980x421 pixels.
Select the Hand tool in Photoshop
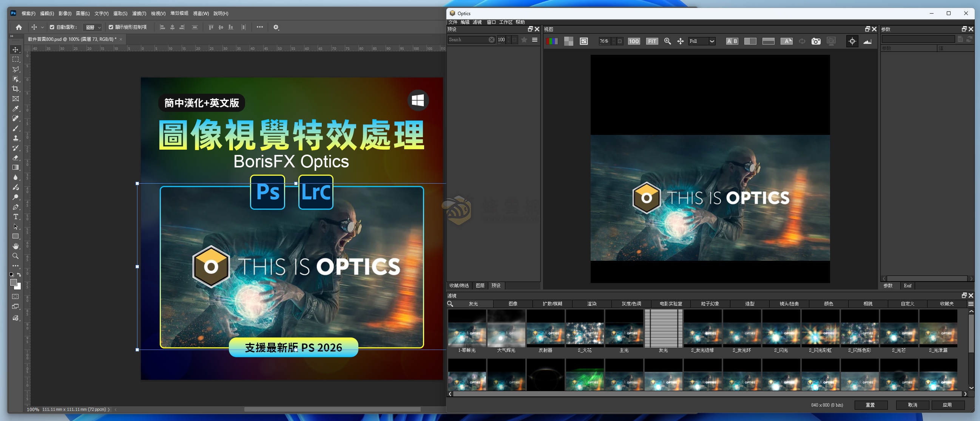point(15,246)
